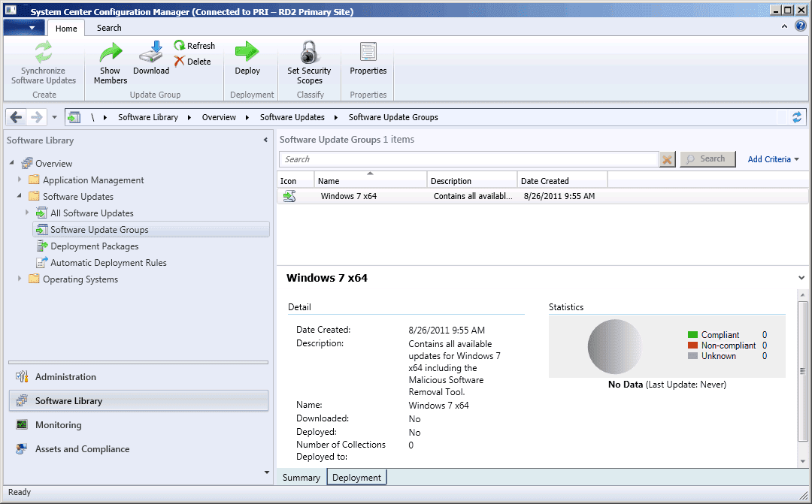This screenshot has width=812, height=504.
Task: Refresh the update group list
Action: 195,46
